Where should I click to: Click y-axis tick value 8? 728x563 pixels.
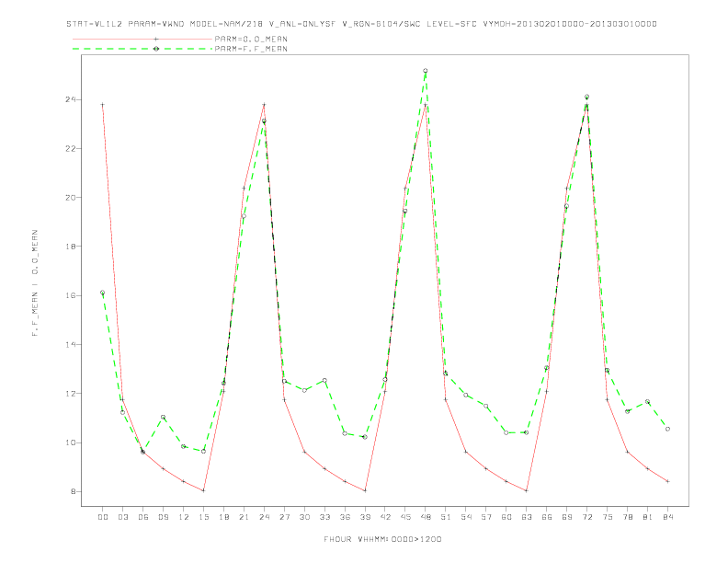(74, 491)
